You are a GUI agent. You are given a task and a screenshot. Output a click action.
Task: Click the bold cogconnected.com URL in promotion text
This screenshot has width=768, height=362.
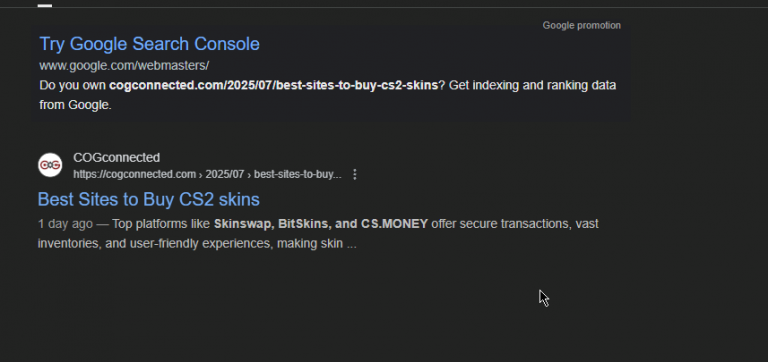pos(273,85)
